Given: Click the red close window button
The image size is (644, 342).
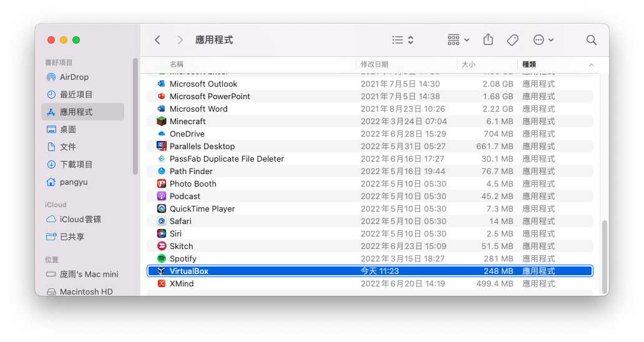Looking at the screenshot, I should click(51, 40).
